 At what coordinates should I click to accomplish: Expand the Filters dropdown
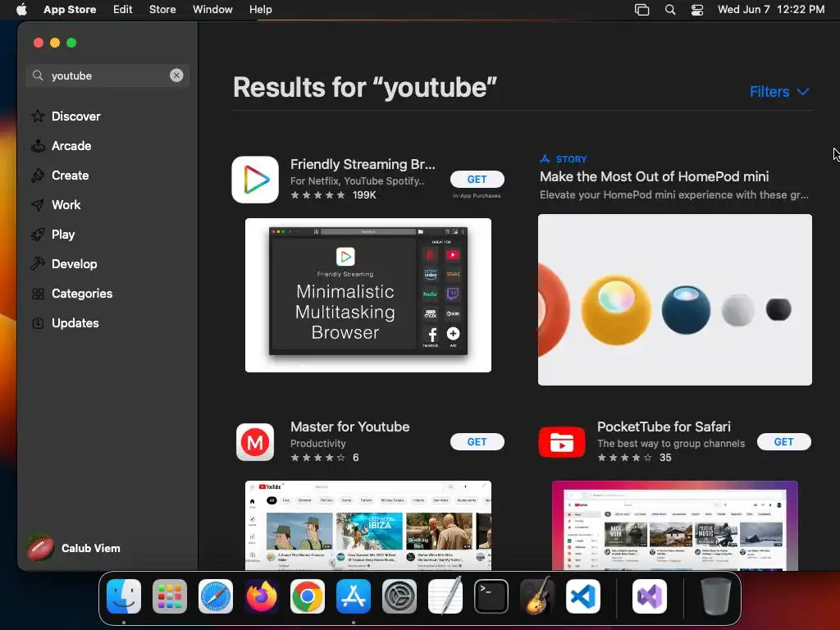[779, 92]
